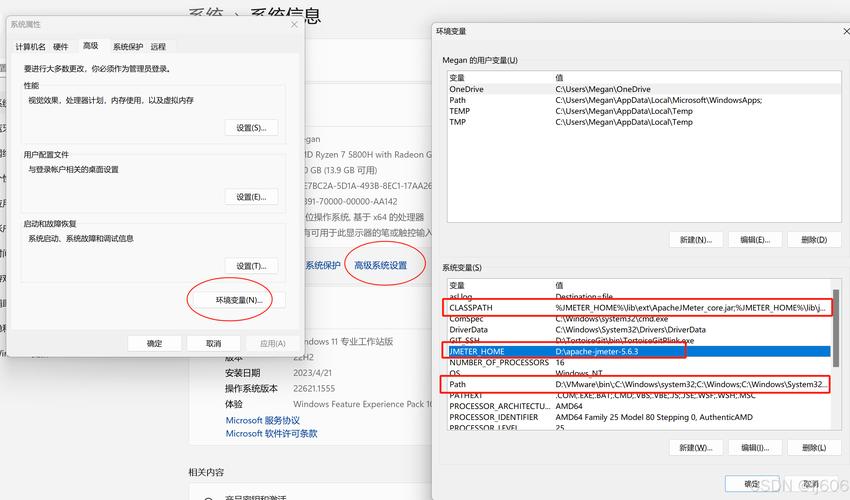This screenshot has width=850, height=500.
Task: Select PROCESSOR_IDENTIFIER system variable
Action: click(x=640, y=417)
